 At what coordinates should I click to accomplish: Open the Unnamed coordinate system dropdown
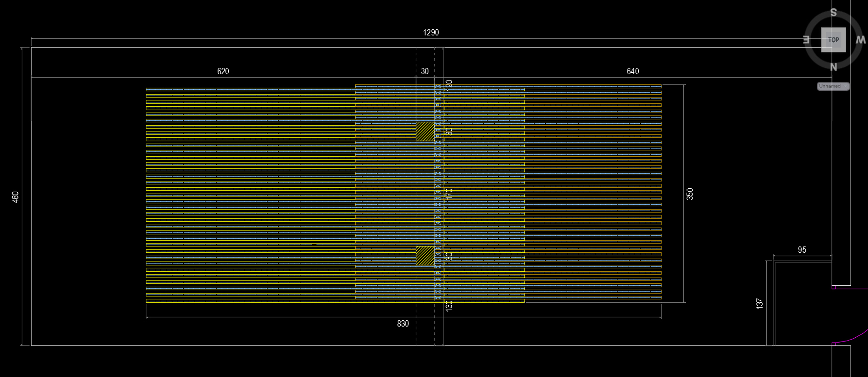pyautogui.click(x=833, y=86)
